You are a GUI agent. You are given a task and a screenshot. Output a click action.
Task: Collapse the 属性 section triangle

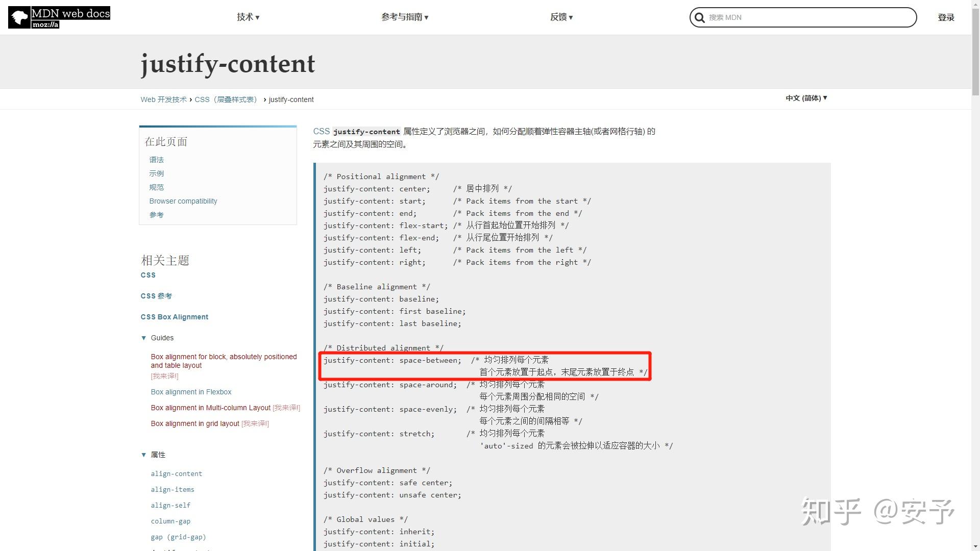[143, 455]
